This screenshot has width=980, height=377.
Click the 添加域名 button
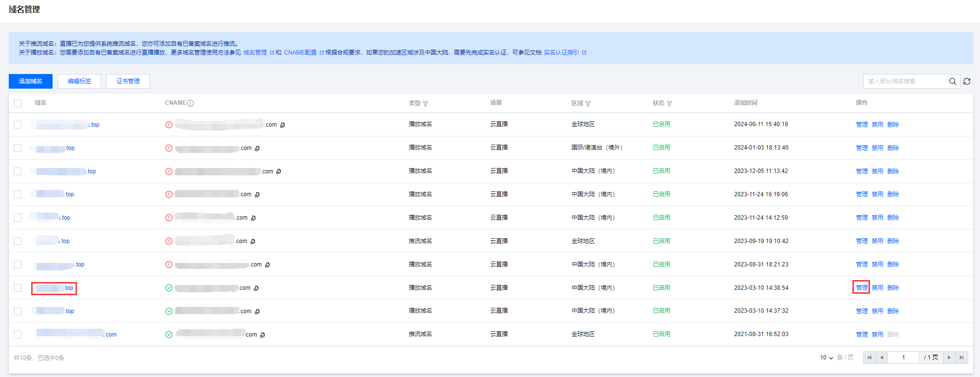click(x=31, y=81)
